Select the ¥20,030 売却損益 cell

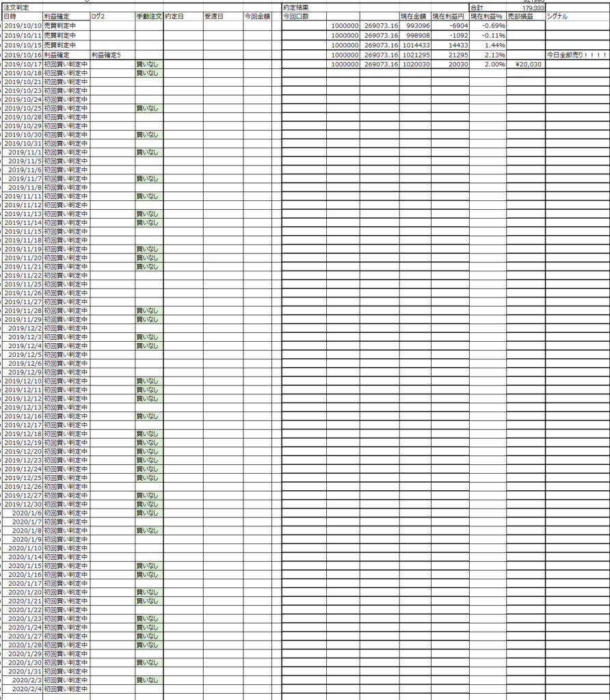click(x=525, y=64)
